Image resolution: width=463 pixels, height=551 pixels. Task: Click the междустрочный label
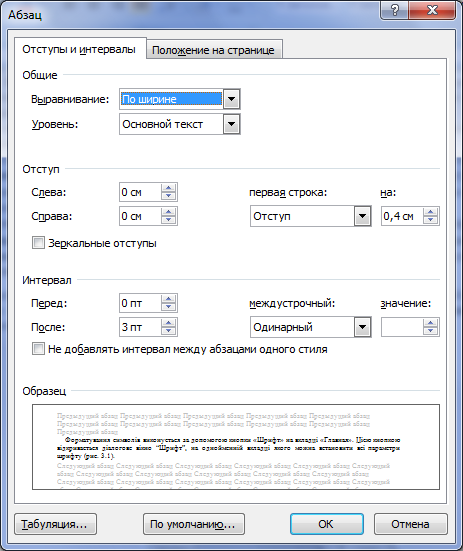[292, 303]
